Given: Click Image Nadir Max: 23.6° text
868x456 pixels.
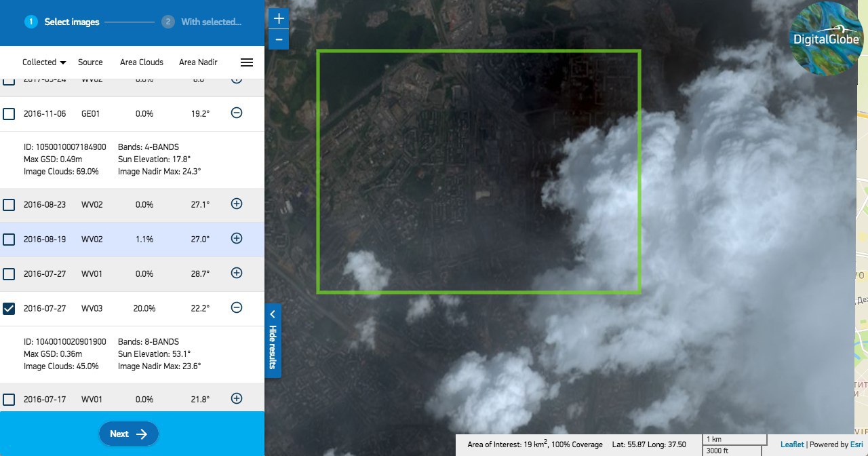Looking at the screenshot, I should click(x=159, y=366).
